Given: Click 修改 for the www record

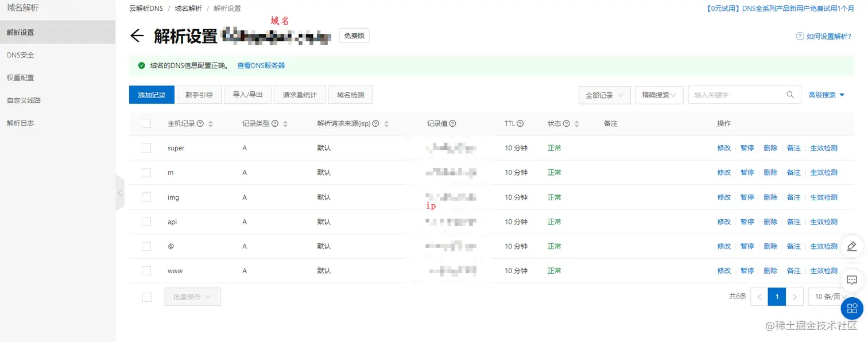Looking at the screenshot, I should [x=724, y=271].
